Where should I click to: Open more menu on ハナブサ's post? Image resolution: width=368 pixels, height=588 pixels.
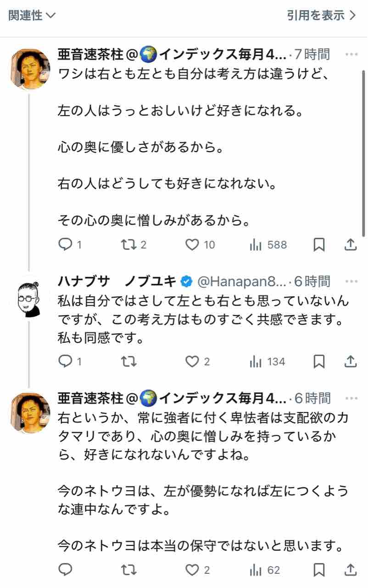(351, 281)
